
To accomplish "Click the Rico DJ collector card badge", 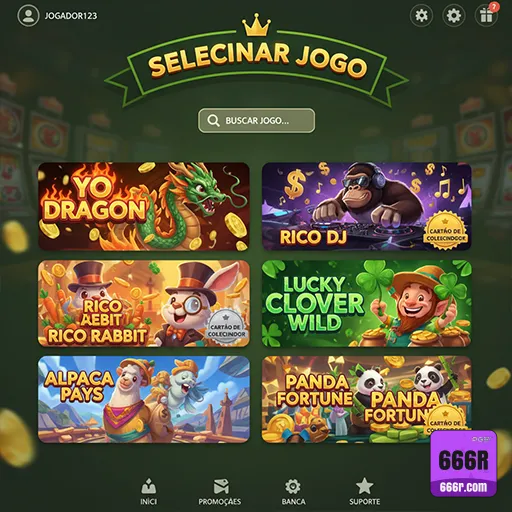I will tap(445, 231).
